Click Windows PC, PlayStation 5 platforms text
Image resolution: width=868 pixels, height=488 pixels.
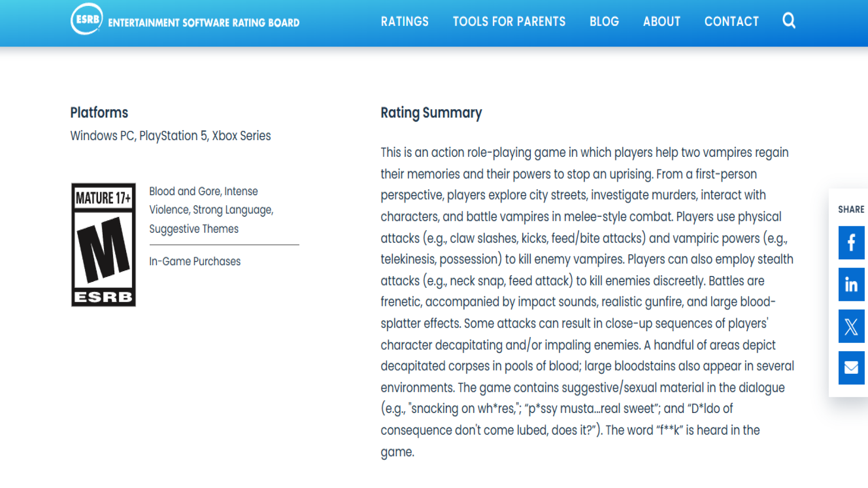170,136
